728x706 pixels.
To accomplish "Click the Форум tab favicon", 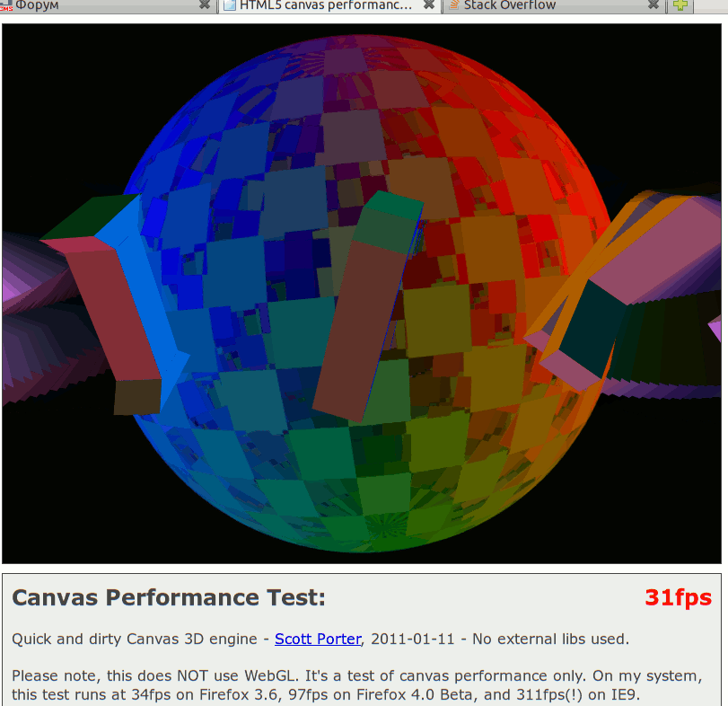I will coord(6,5).
